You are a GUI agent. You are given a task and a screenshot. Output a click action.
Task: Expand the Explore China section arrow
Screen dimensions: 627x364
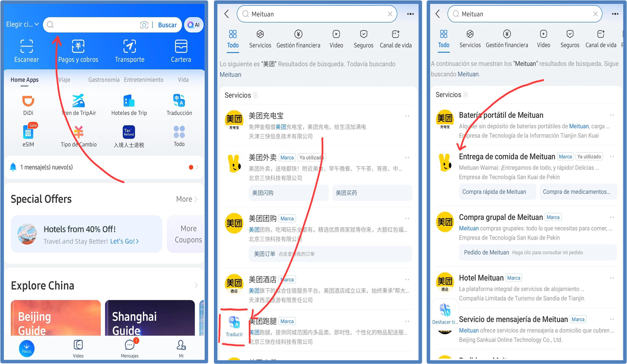(196, 285)
